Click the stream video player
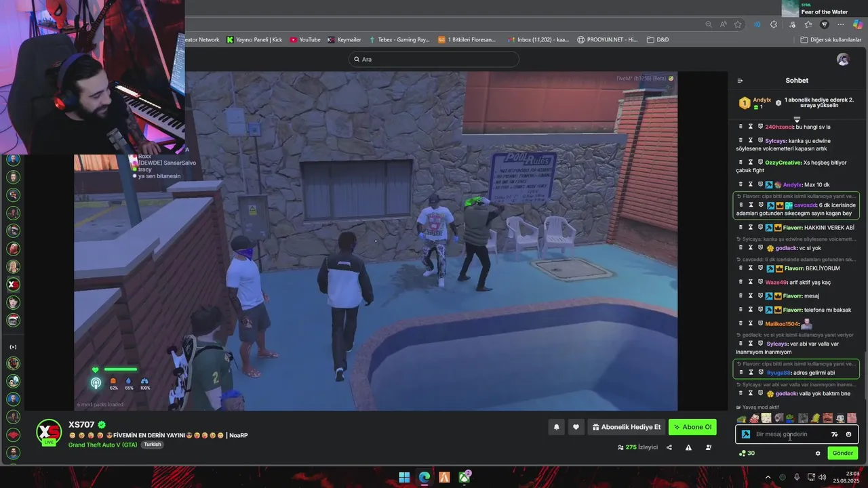Screen dimensions: 868x488 [x=376, y=241]
